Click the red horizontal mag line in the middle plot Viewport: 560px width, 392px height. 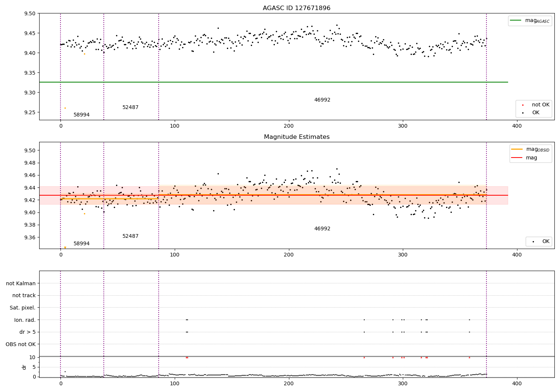point(273,195)
